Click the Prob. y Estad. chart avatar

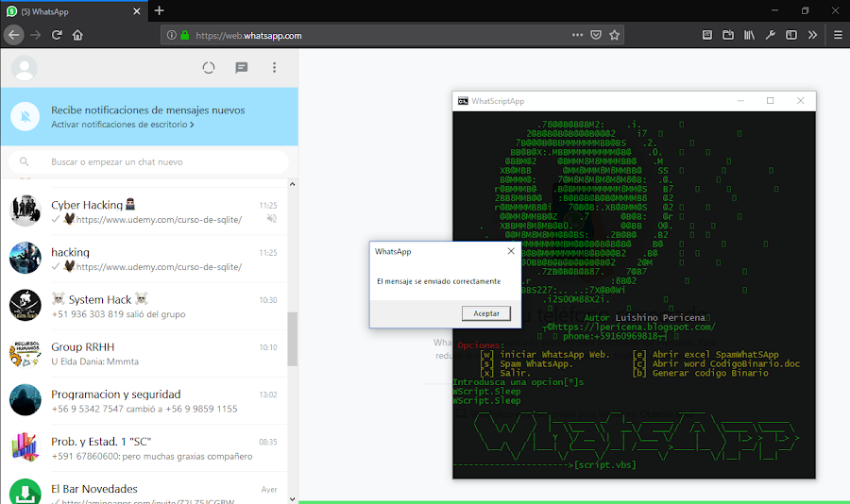(x=25, y=447)
